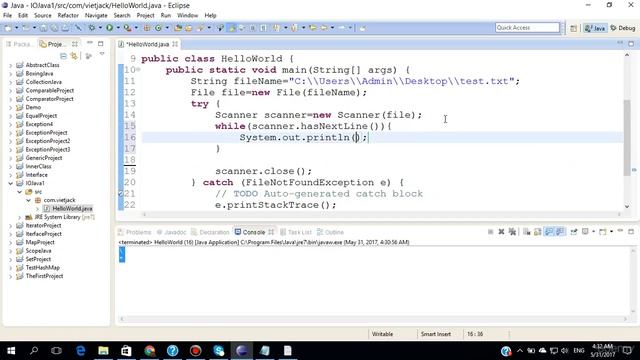Screen dimensions: 640x360
Task: Toggle Show Console on standard error change
Action: [560, 232]
